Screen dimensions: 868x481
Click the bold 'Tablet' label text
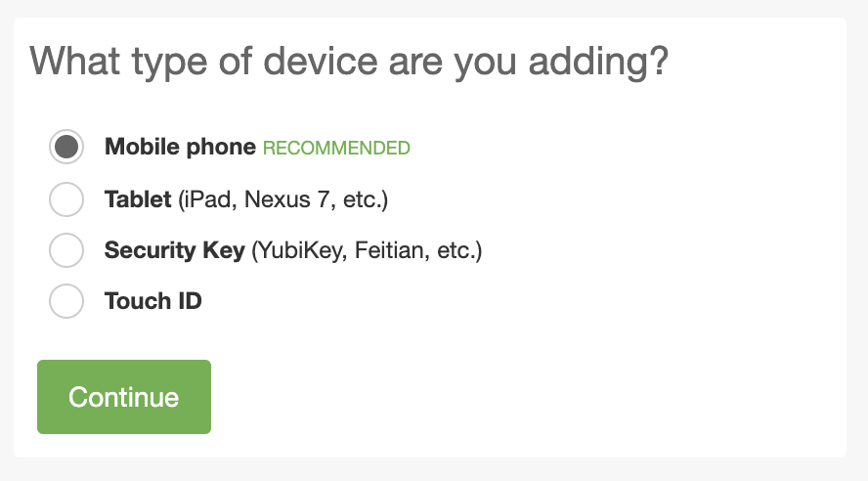[x=138, y=199]
